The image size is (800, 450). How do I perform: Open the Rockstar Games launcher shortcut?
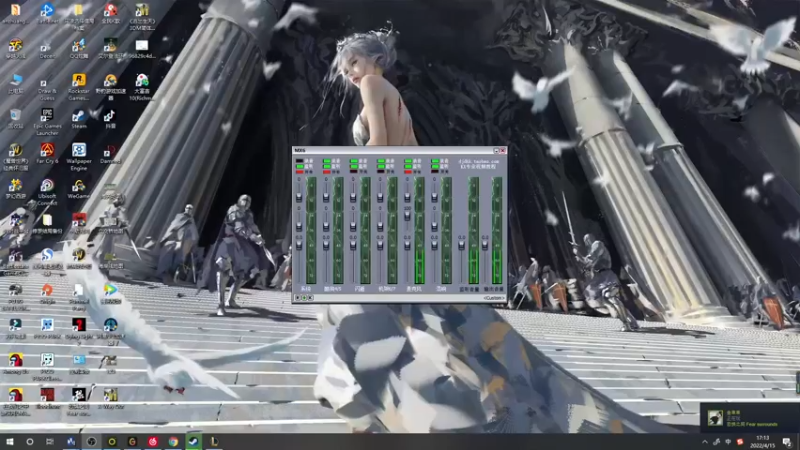pos(79,87)
